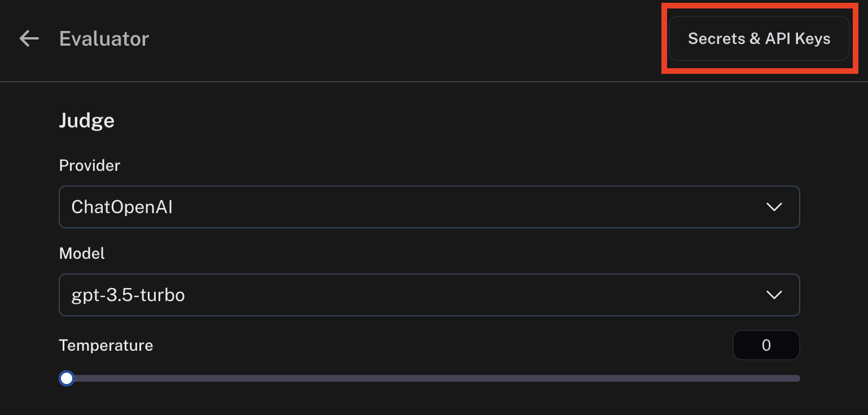Click the chevron in the Model field
The image size is (868, 415).
click(774, 295)
